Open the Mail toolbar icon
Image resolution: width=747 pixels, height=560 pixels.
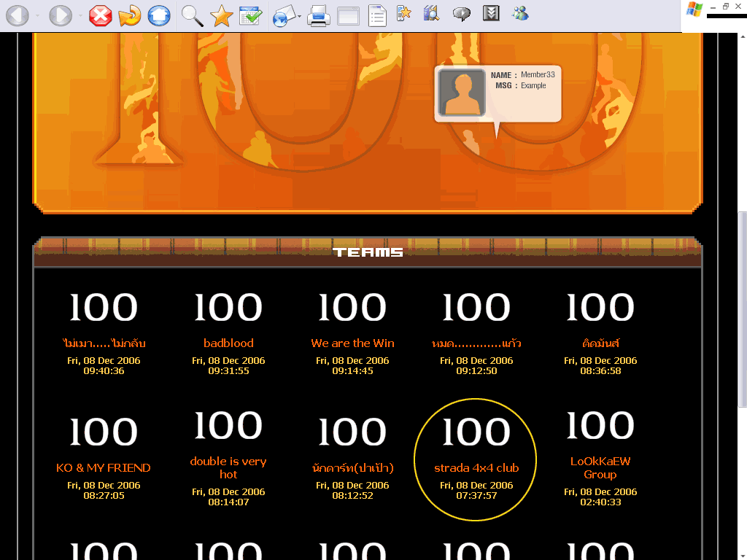(283, 15)
